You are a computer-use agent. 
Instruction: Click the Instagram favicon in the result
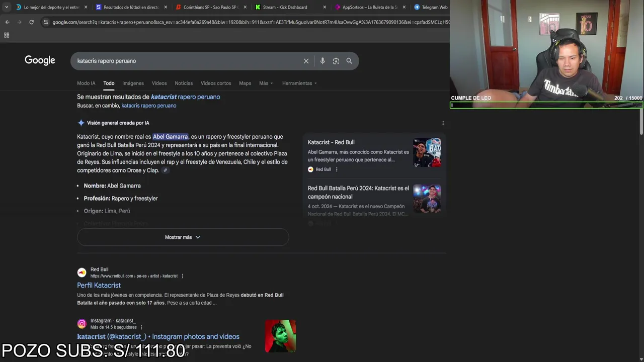(82, 324)
